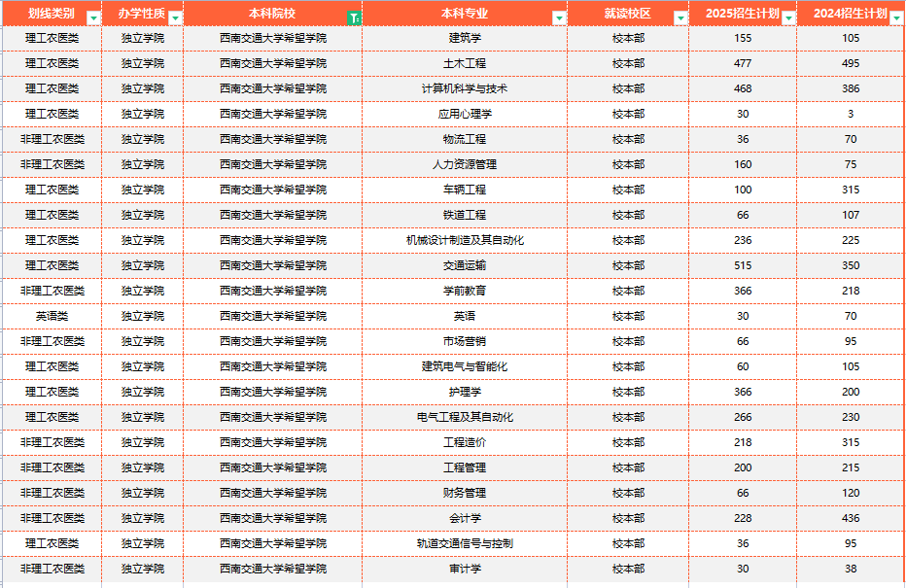
Task: Click 2024 plan value 38 for 审计学
Action: [851, 569]
